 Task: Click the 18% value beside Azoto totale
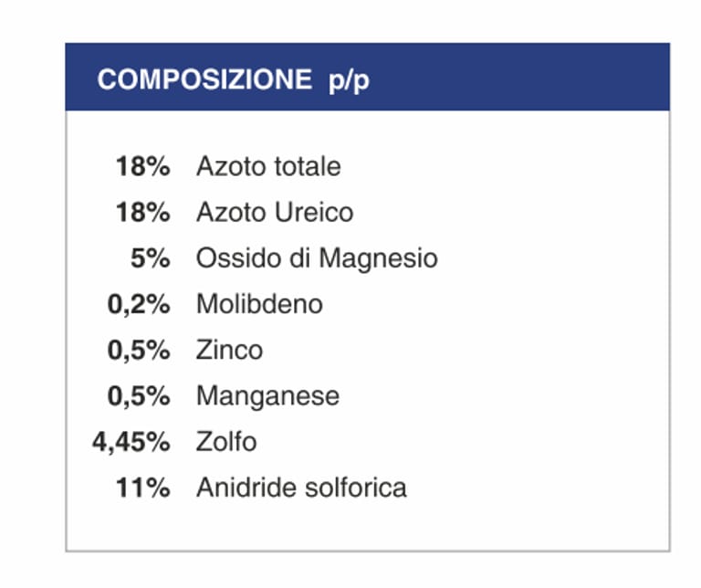pos(142,167)
